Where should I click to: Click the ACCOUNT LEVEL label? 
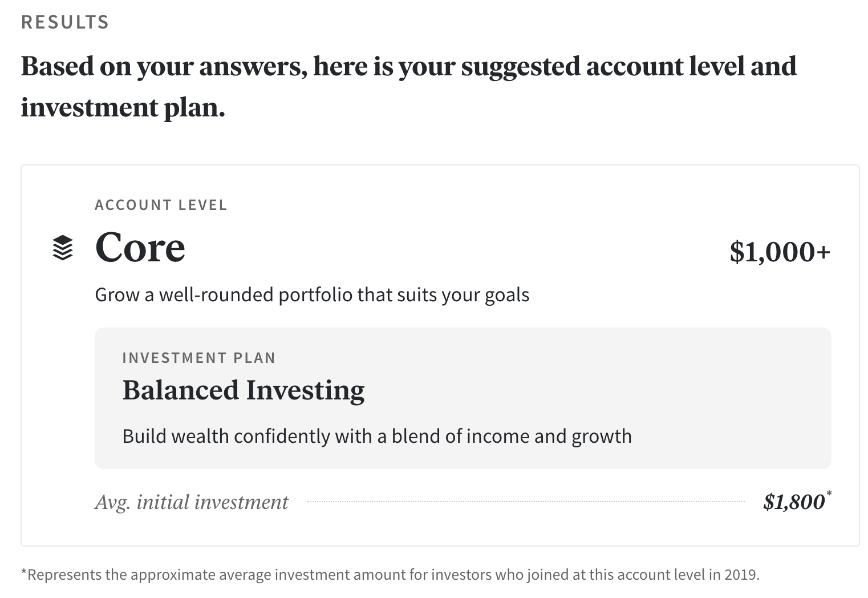point(161,205)
